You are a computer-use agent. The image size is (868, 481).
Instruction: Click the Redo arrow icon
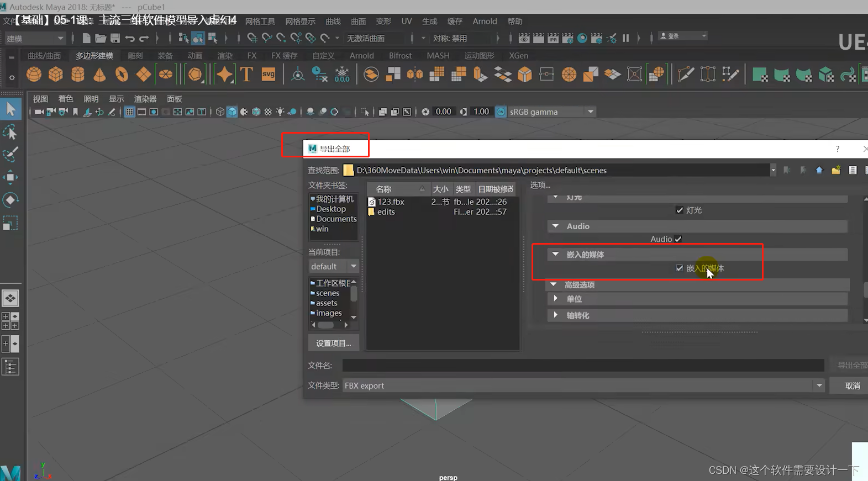click(144, 38)
